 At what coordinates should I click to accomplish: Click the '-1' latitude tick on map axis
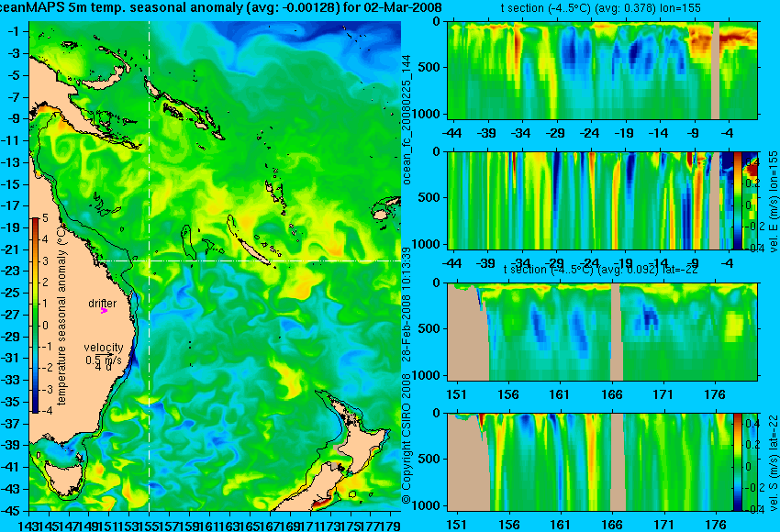coord(14,31)
